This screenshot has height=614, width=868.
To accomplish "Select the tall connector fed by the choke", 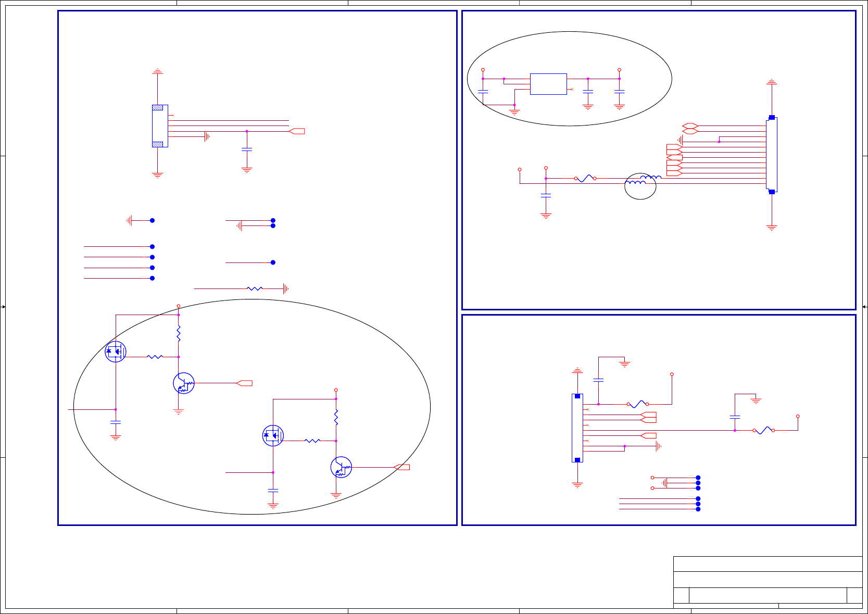I will [771, 155].
